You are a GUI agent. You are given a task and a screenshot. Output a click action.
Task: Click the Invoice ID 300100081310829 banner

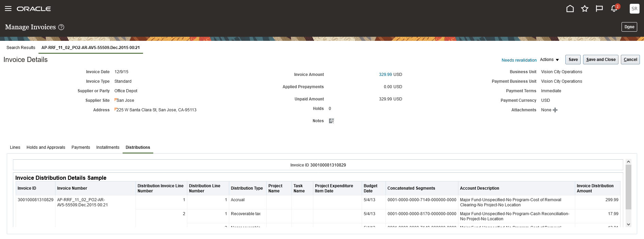(x=318, y=165)
